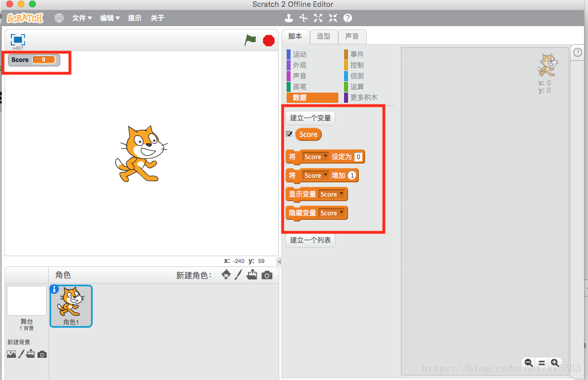588x380 pixels.
Task: Select the 更多积木 block category
Action: tap(370, 98)
